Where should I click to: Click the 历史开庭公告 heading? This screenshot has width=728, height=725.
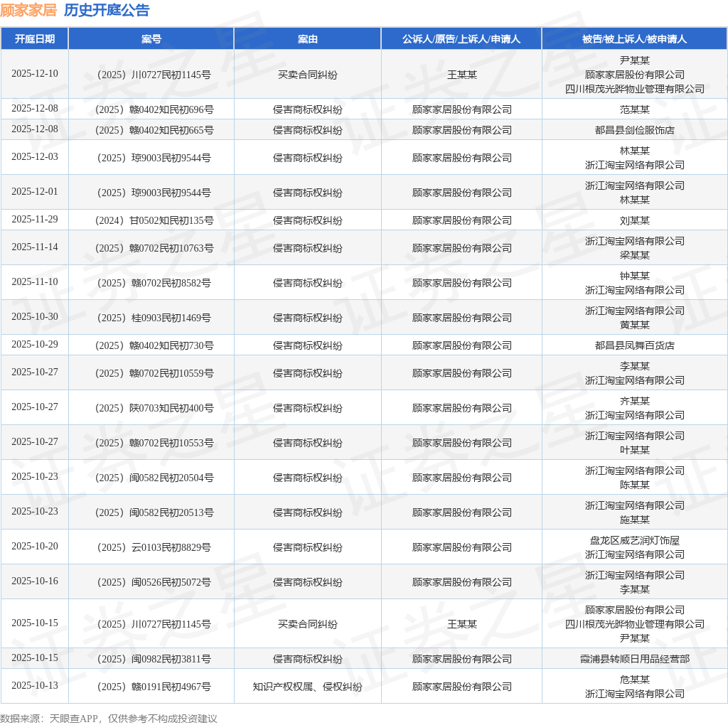[x=107, y=10]
